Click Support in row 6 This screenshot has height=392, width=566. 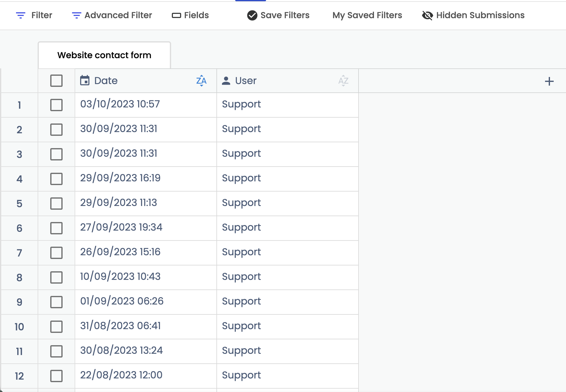coord(241,228)
